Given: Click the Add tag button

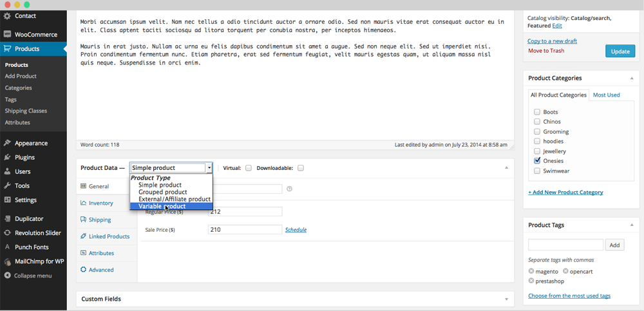Looking at the screenshot, I should coord(614,245).
